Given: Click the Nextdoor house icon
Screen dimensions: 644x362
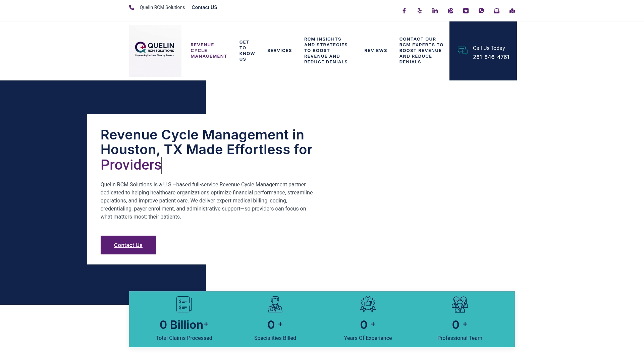Looking at the screenshot, I should pos(466,11).
